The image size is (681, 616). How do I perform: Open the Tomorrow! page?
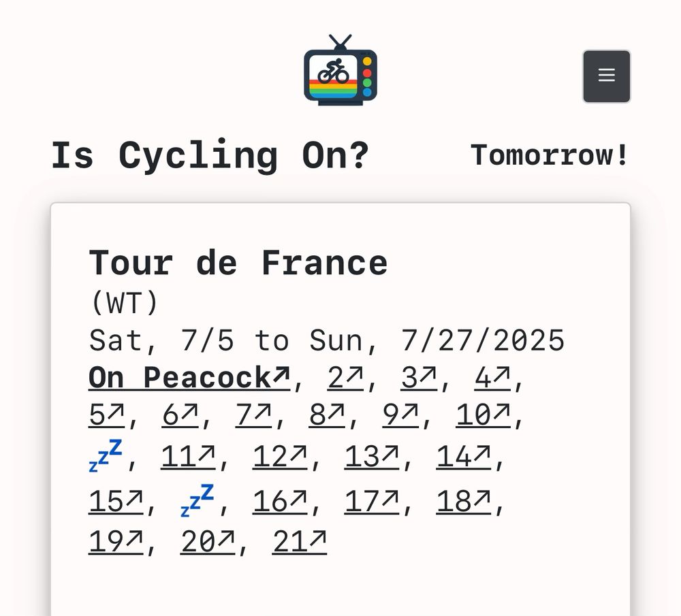(548, 155)
